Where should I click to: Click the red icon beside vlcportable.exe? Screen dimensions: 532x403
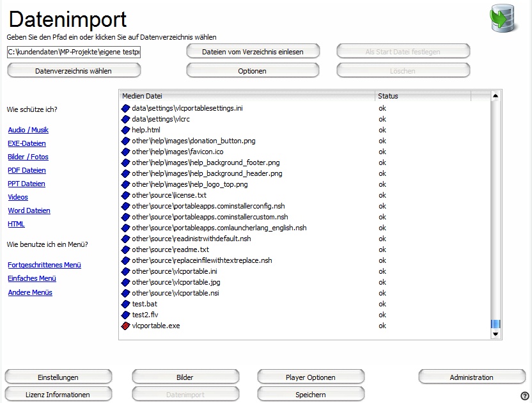[x=125, y=326]
